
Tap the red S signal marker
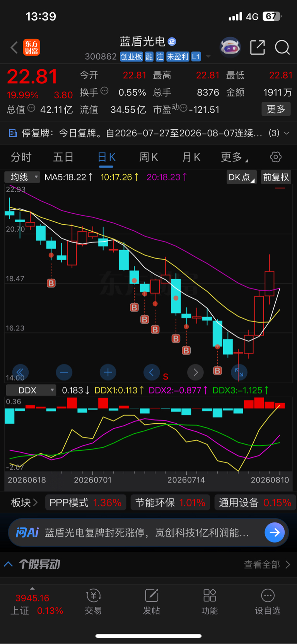(166, 376)
